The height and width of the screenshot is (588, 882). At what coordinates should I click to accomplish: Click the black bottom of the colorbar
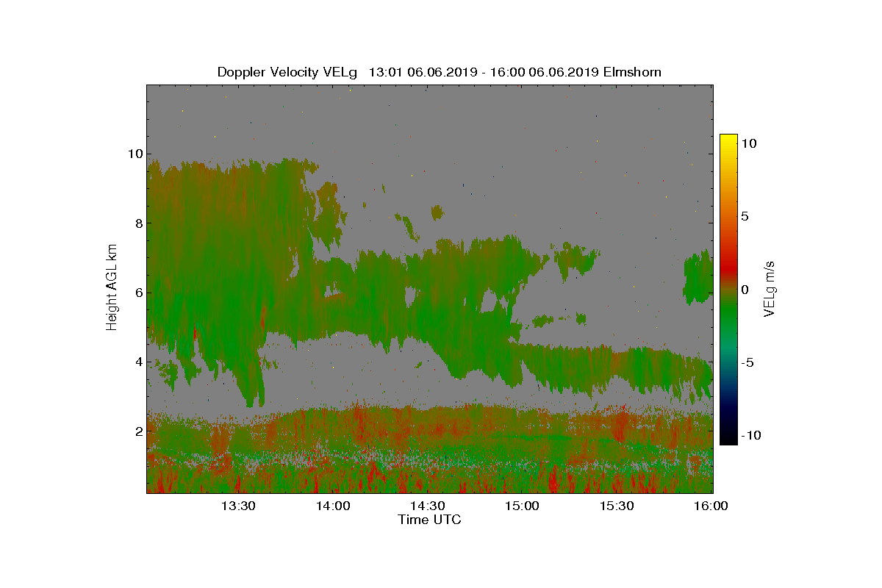728,438
